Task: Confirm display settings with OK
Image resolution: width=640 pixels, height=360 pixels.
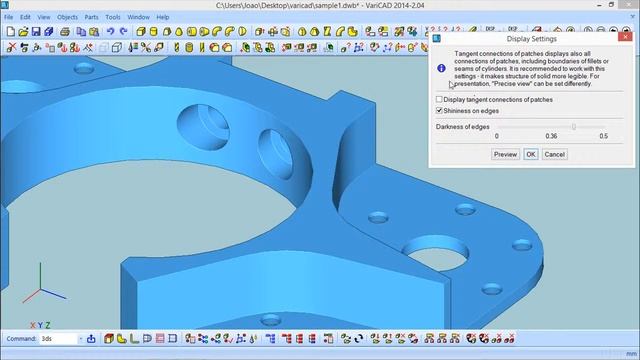Action: click(x=531, y=154)
